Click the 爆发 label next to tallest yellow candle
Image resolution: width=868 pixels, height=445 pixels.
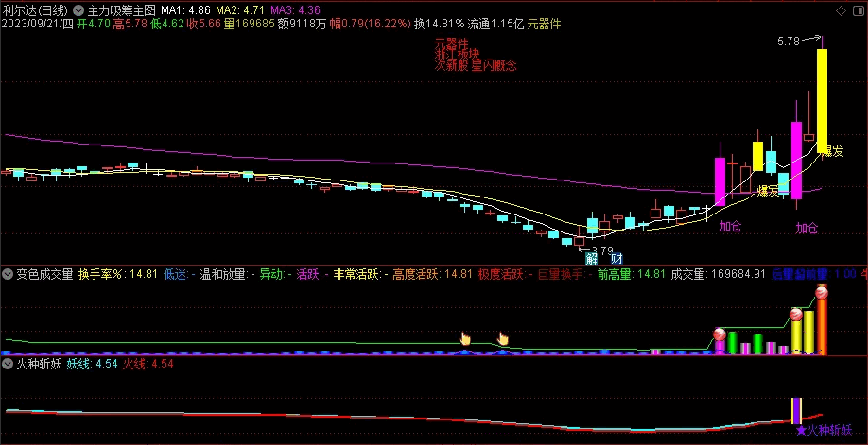(x=833, y=151)
